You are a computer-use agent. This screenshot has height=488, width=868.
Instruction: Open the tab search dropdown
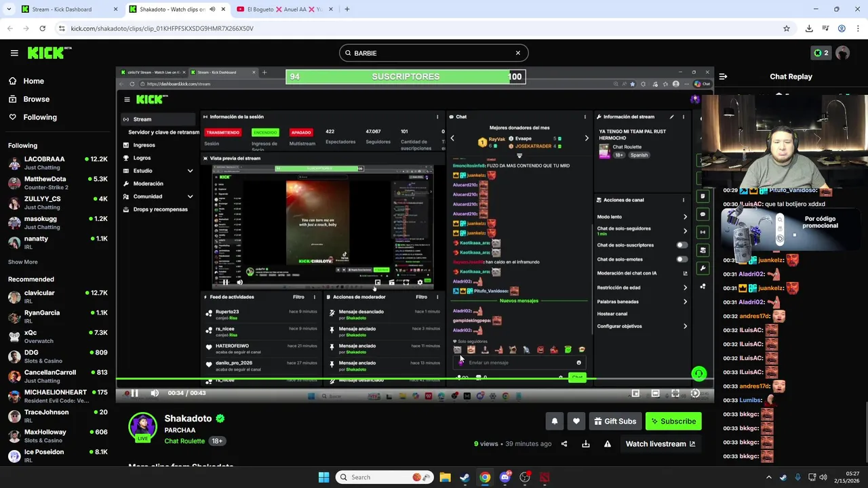[7, 9]
